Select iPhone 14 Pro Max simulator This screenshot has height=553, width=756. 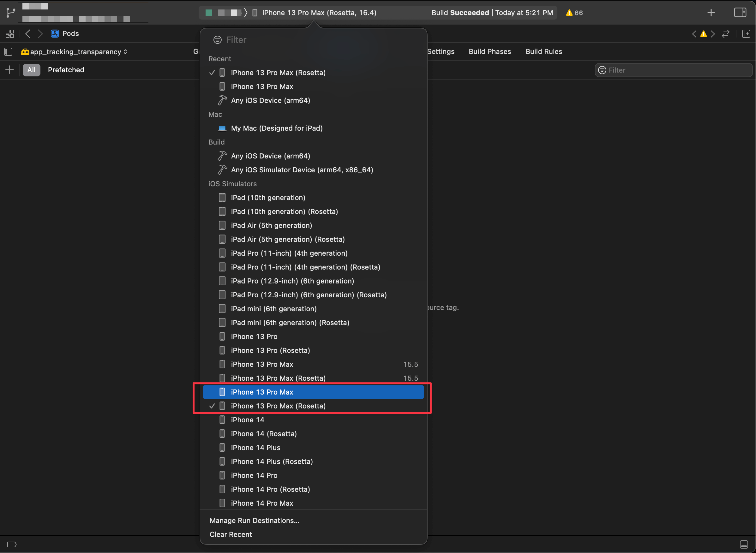[x=313, y=503]
